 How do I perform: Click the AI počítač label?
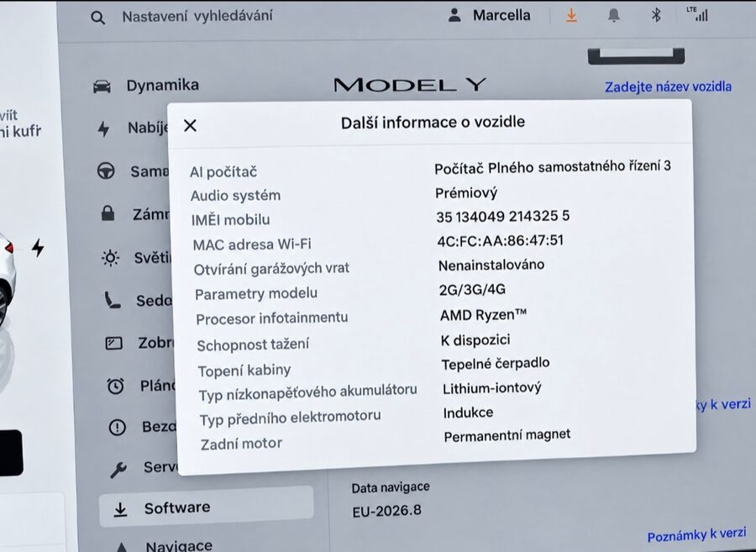[223, 172]
